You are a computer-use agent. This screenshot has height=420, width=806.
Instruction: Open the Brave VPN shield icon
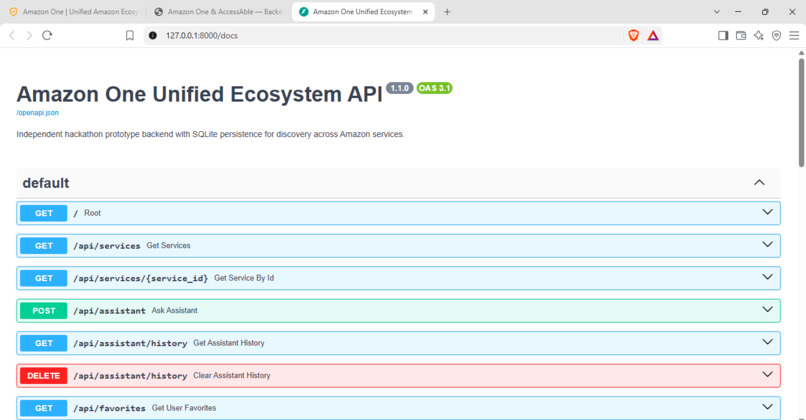coord(776,35)
